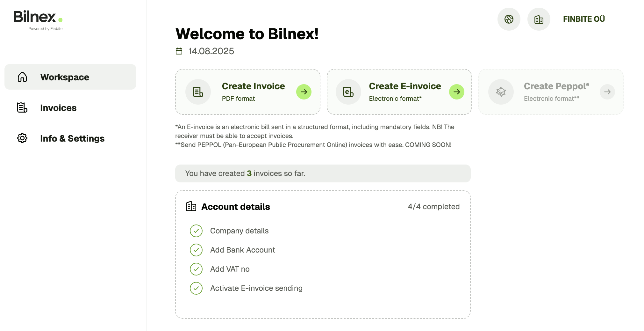Click the Bilnex logo
The image size is (644, 331).
click(x=38, y=20)
